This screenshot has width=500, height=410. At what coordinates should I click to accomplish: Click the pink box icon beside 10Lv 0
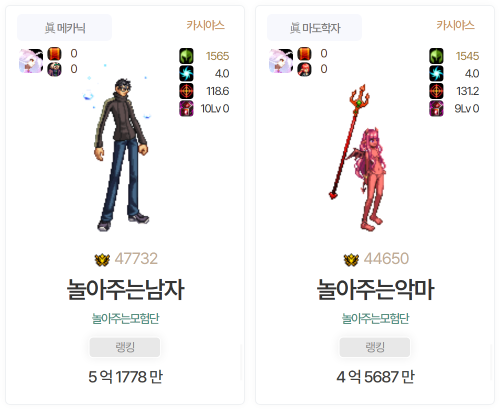point(186,108)
